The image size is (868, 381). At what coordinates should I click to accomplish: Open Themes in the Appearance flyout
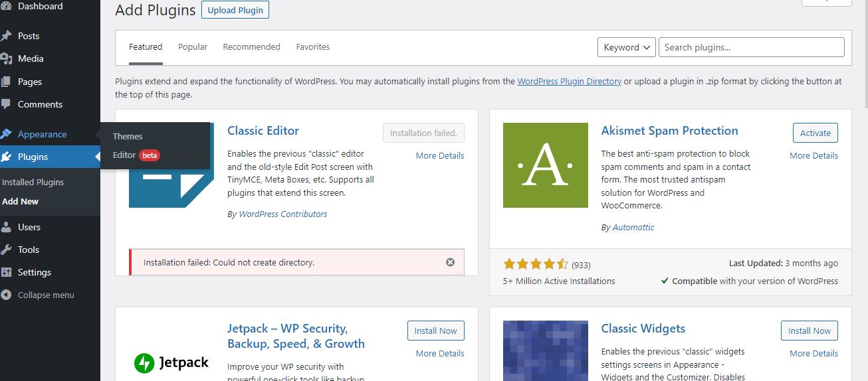pyautogui.click(x=128, y=136)
